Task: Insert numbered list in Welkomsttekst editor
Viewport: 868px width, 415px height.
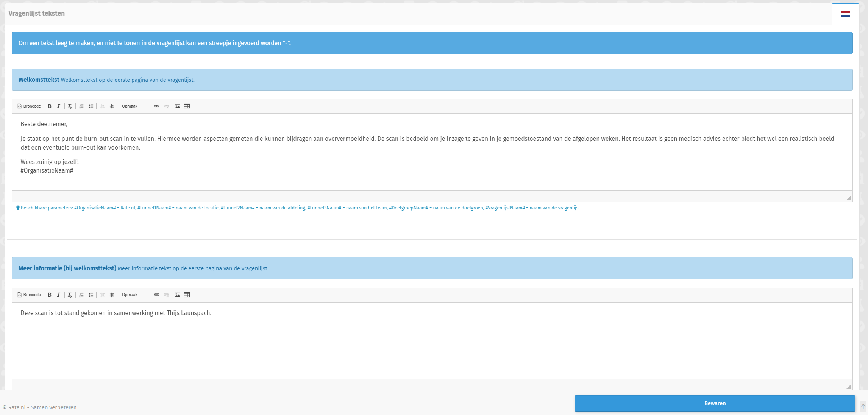Action: (81, 106)
